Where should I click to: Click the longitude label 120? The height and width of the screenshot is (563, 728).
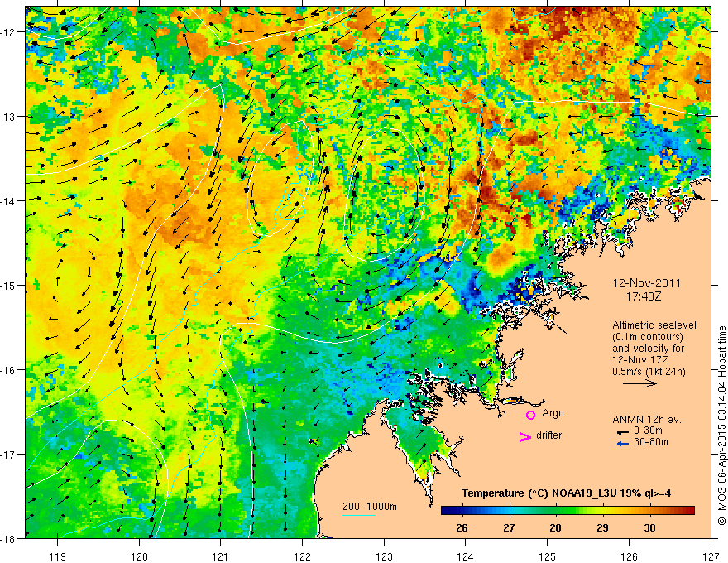pos(139,556)
